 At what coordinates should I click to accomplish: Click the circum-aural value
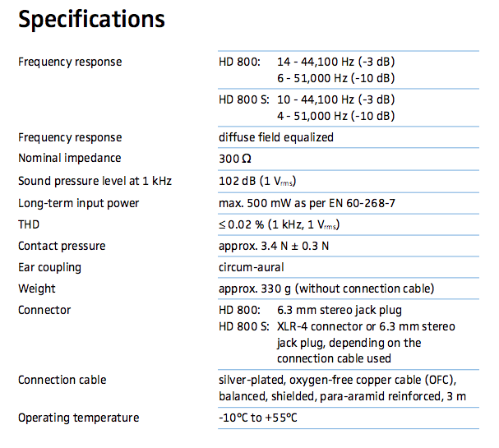(255, 267)
